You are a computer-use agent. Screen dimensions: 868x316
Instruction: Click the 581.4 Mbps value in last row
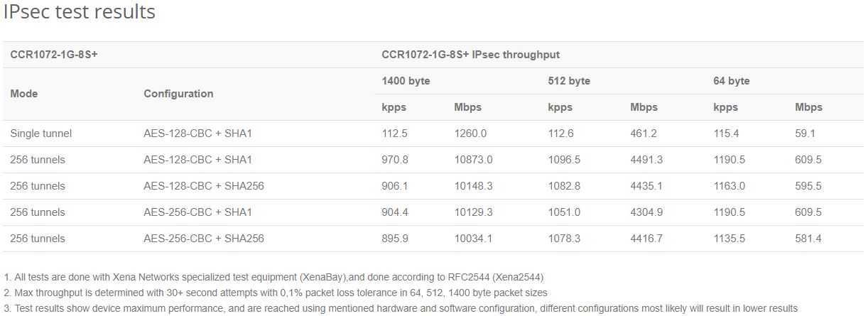point(808,239)
